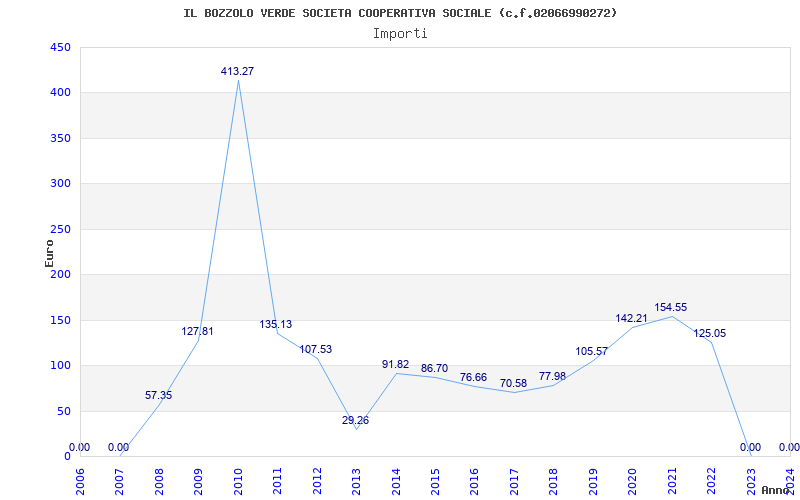Select the 142.21 data label

(x=631, y=318)
